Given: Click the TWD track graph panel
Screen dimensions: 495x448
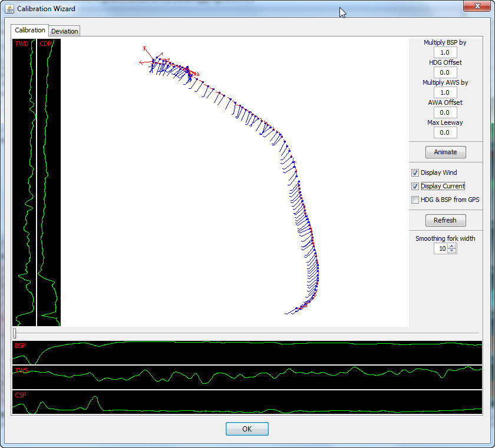Looking at the screenshot, I should [24, 177].
